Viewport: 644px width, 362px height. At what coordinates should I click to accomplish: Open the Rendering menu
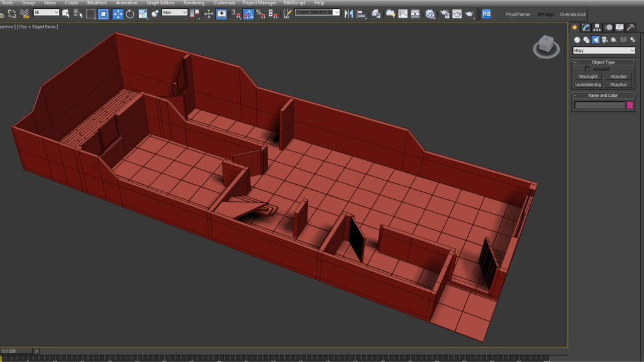click(194, 3)
